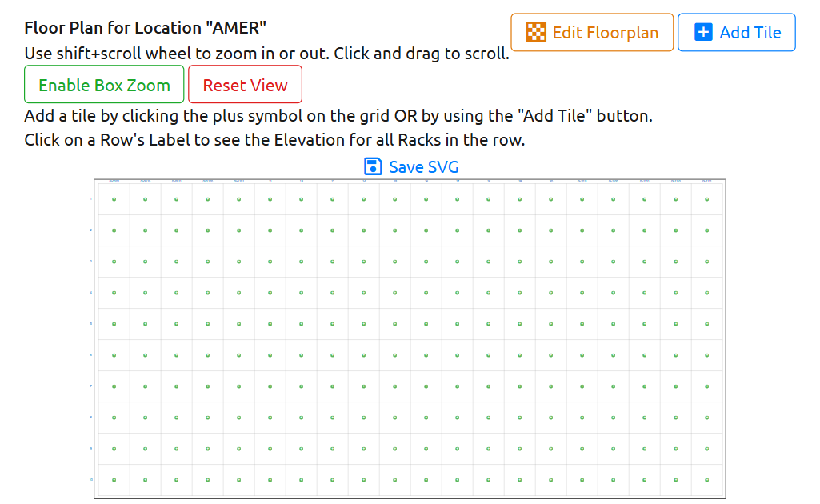Click the row 5 label
820x504 pixels.
click(x=91, y=324)
